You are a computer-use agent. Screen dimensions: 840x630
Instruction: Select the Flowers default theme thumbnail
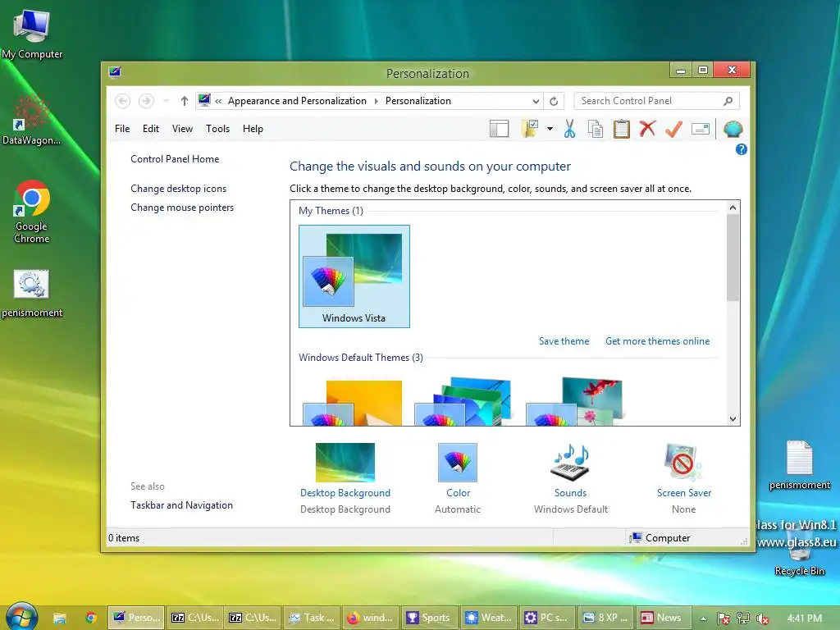point(575,401)
